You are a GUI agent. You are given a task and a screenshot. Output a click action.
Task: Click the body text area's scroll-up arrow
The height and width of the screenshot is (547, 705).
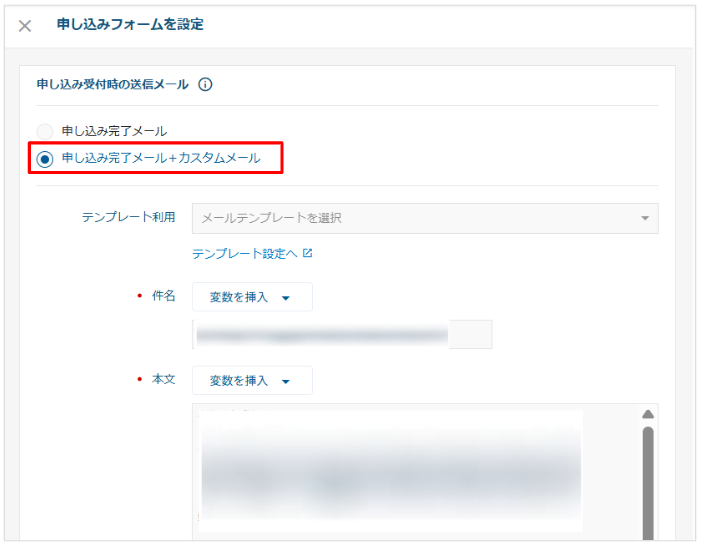[647, 414]
